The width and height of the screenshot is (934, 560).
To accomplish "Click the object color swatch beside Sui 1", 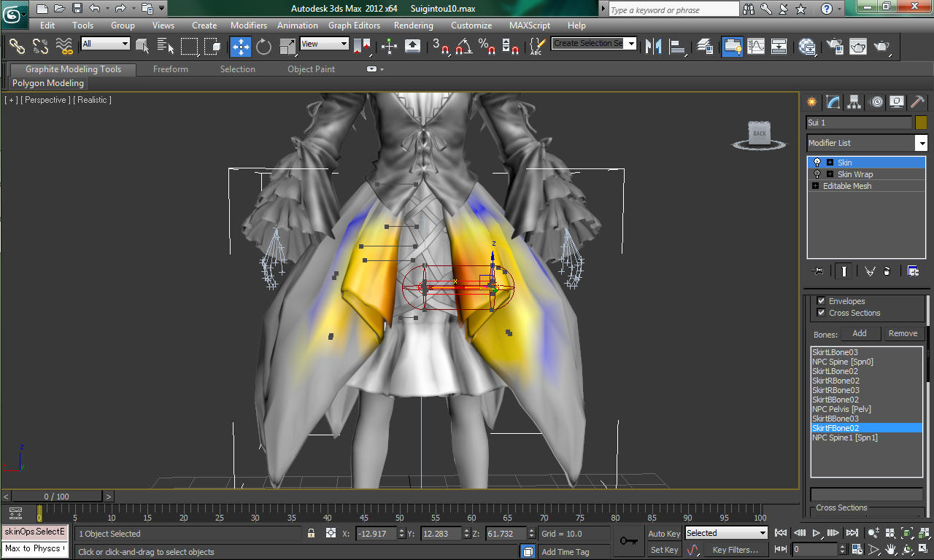I will (x=921, y=122).
